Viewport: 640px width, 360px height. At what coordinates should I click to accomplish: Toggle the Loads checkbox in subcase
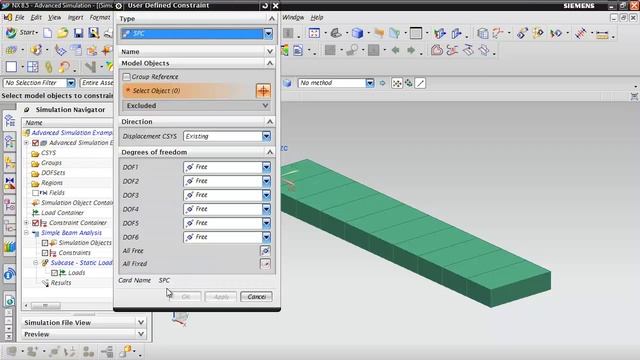pyautogui.click(x=54, y=273)
